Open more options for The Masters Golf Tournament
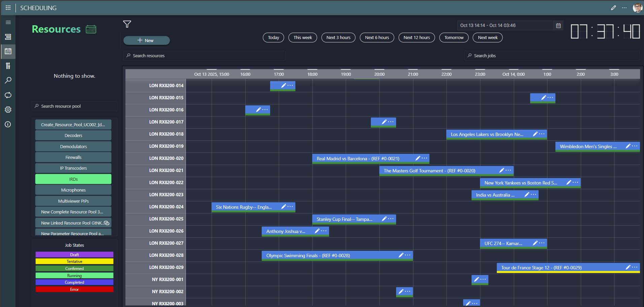 pyautogui.click(x=509, y=170)
